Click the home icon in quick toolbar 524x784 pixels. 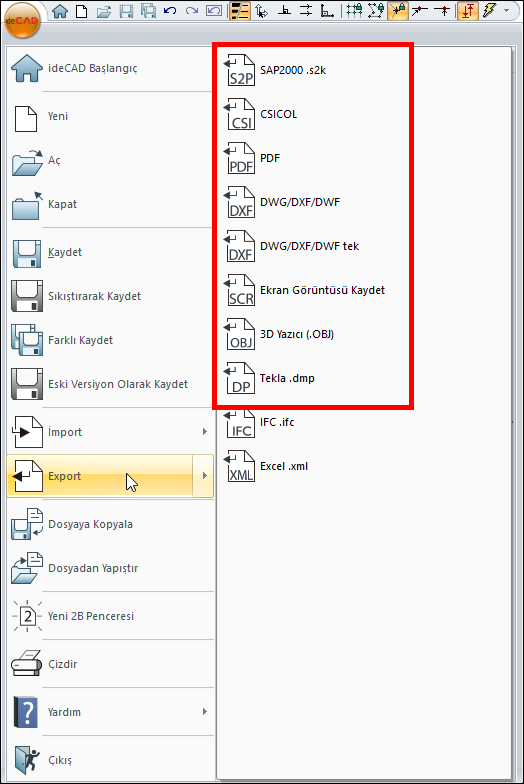coord(60,10)
